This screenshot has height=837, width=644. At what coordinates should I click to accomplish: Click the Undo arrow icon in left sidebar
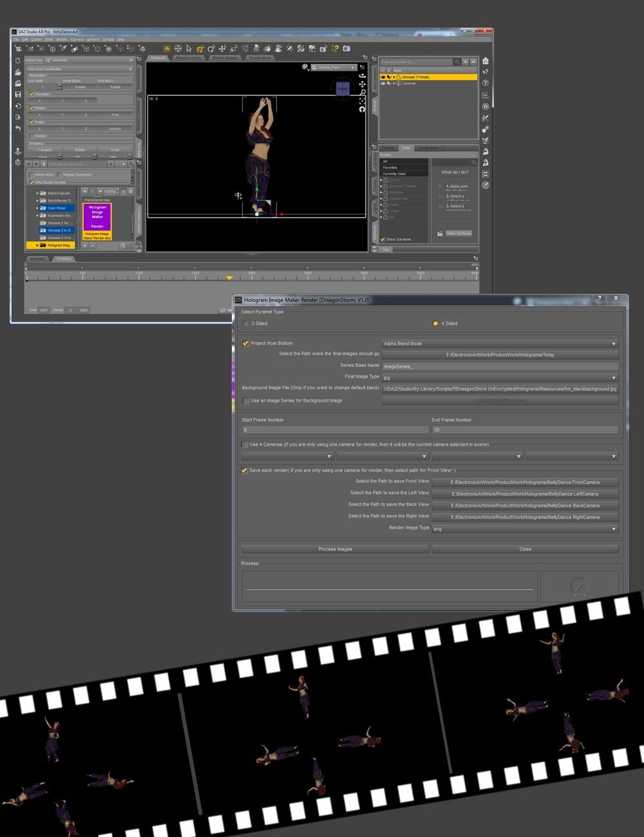tap(17, 127)
